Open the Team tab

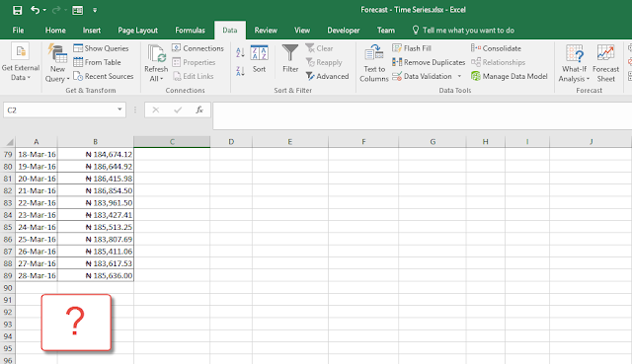tap(386, 31)
